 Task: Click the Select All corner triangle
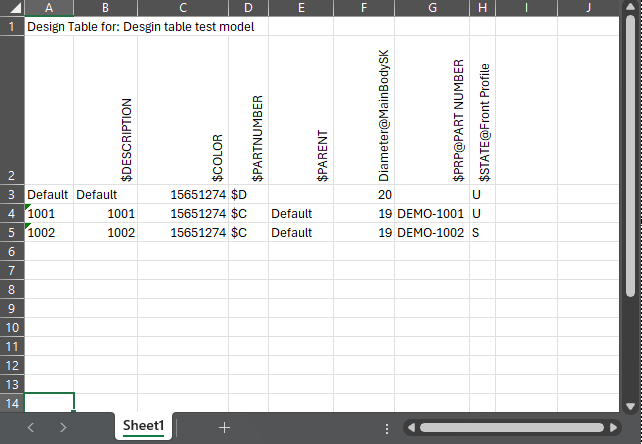pos(11,8)
